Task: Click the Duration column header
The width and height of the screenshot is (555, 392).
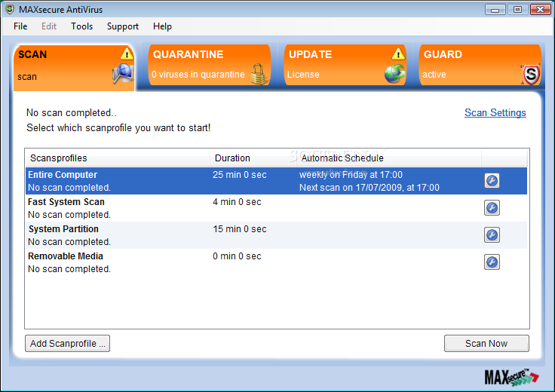Action: click(253, 158)
